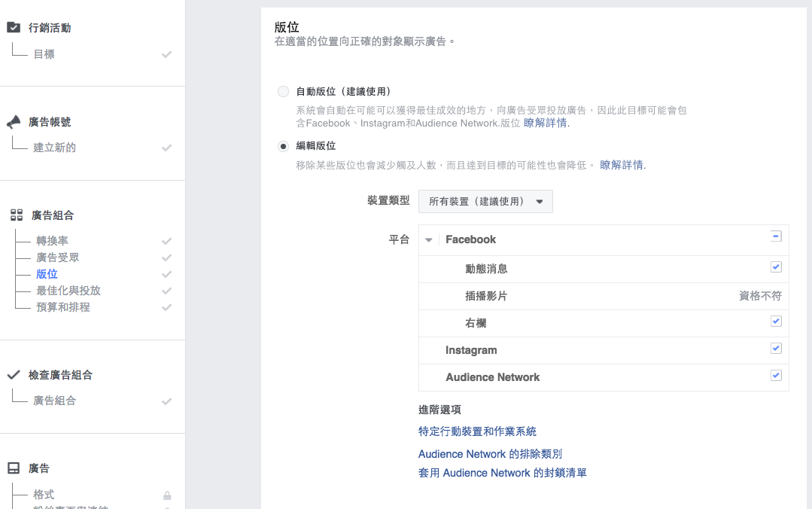Click the 檢查廣告組合 section heading
812x509 pixels.
coord(61,375)
